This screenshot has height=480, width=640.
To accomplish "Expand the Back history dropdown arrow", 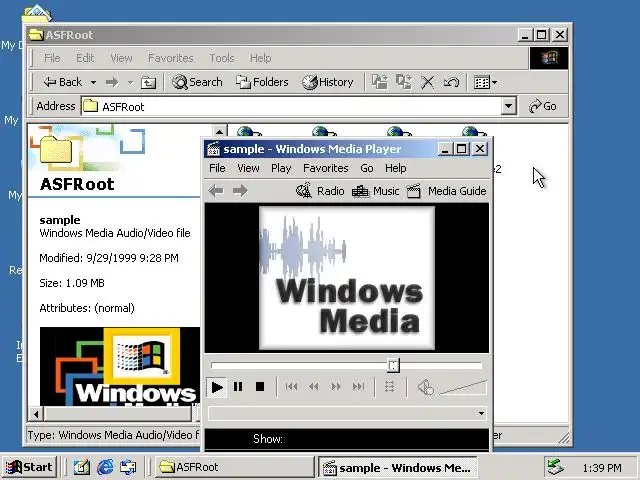I will coord(93,82).
